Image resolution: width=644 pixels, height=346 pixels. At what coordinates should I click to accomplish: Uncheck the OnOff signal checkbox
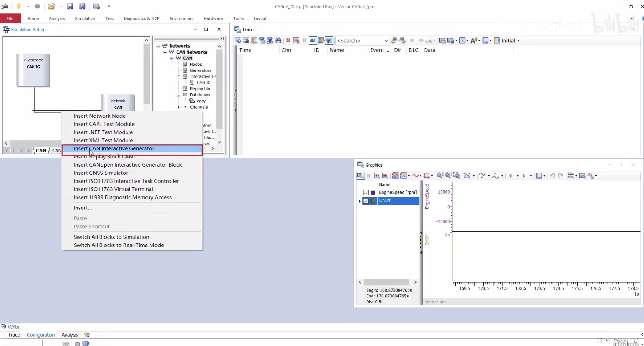pos(366,201)
